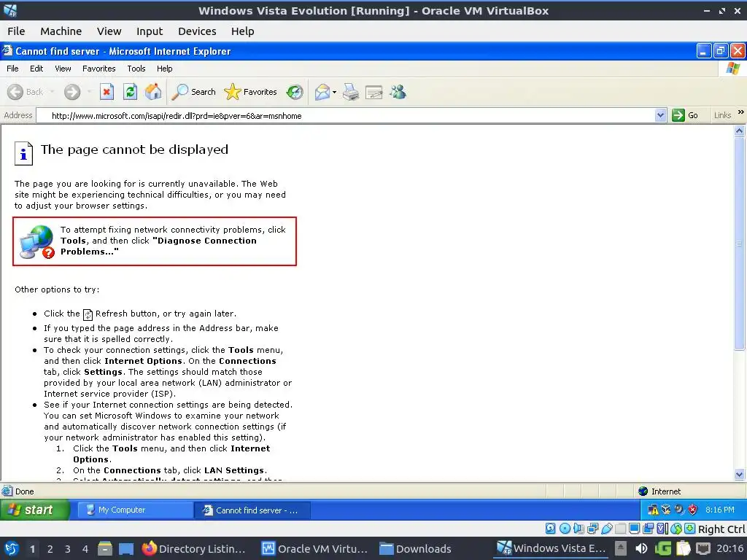Click the VirtualBox cube tray icon

(665, 510)
